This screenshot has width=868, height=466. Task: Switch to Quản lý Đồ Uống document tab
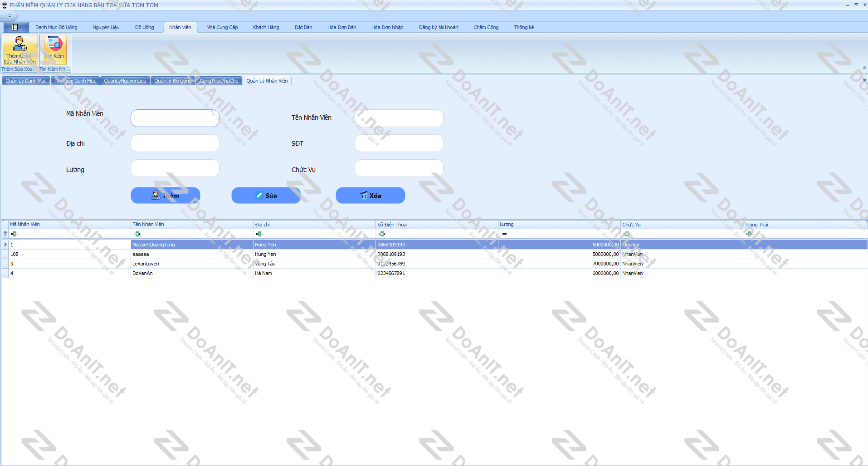coord(173,81)
